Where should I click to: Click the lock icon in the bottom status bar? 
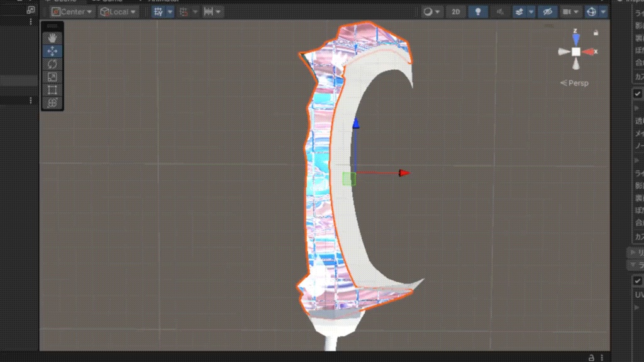pos(591,358)
